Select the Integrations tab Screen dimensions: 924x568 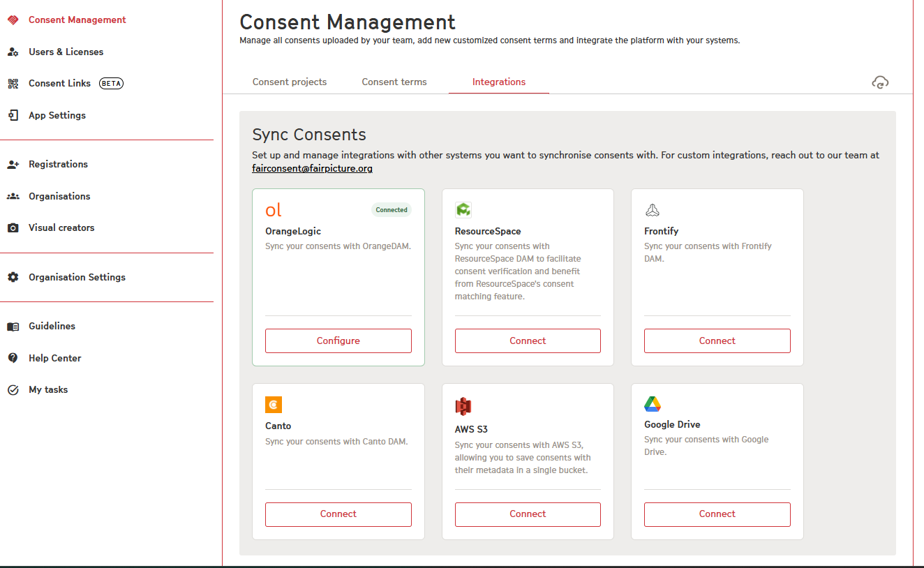[499, 82]
